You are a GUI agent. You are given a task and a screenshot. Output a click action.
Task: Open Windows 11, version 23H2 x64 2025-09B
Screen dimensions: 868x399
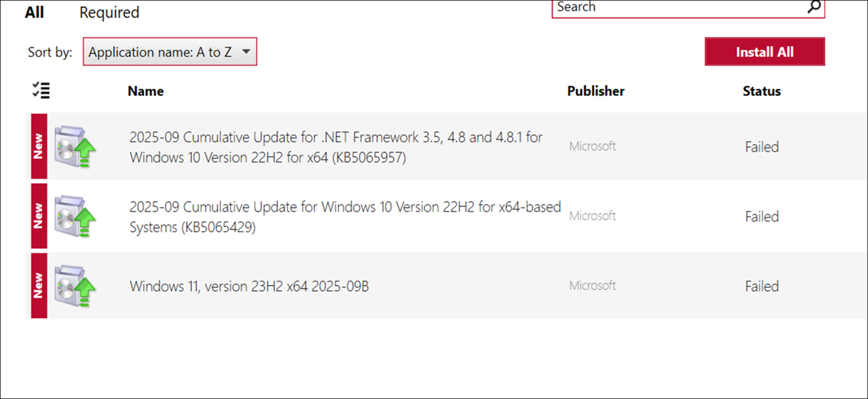click(x=249, y=286)
